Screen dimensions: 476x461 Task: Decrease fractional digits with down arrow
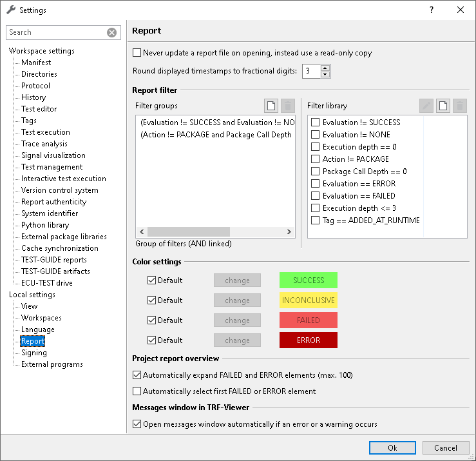(325, 74)
